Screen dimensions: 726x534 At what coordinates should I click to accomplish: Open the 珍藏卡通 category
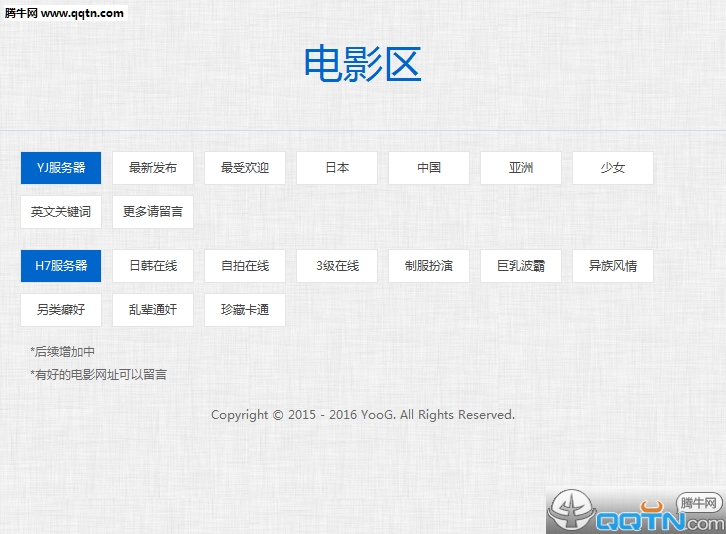(x=245, y=310)
